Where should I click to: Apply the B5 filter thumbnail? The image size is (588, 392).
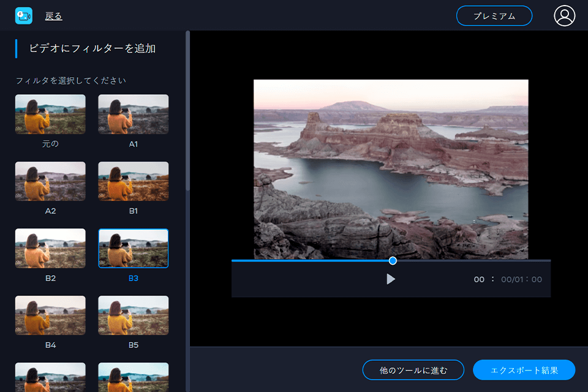coord(133,315)
